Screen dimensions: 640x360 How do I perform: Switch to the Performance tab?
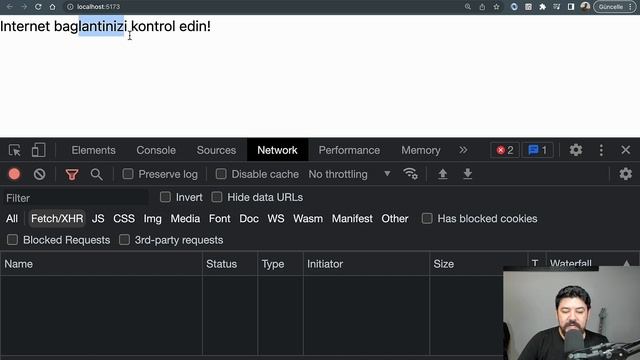point(349,150)
